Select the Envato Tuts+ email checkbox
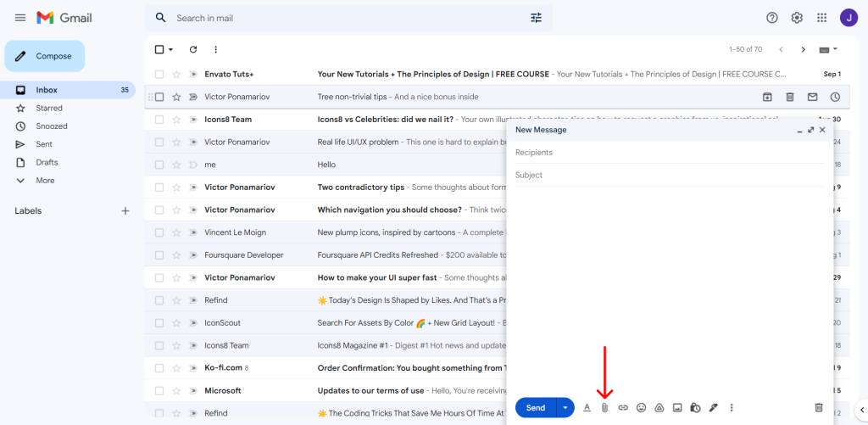This screenshot has width=868, height=425. point(159,75)
